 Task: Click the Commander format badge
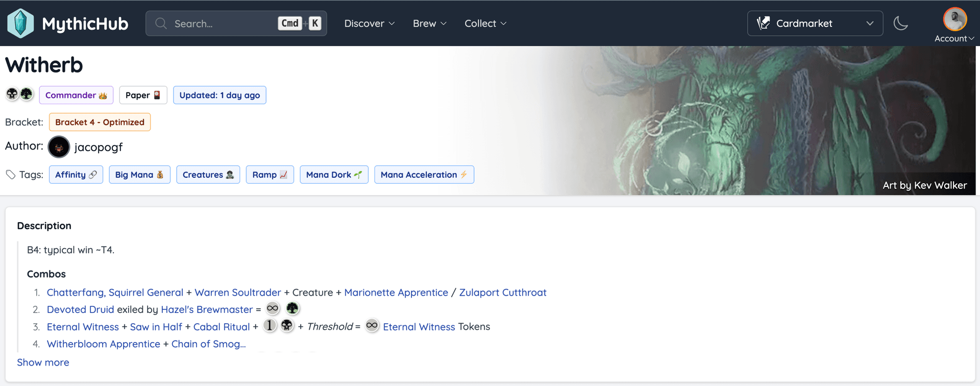pos(76,95)
